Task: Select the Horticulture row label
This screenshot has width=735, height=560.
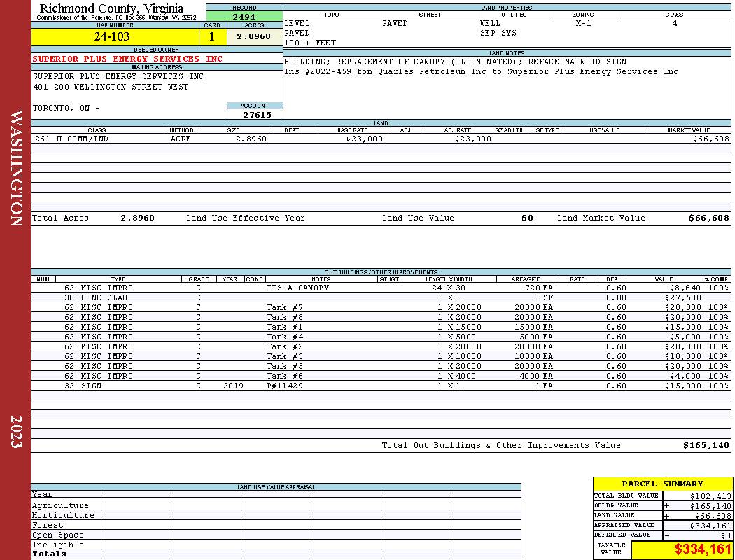Action: click(63, 515)
